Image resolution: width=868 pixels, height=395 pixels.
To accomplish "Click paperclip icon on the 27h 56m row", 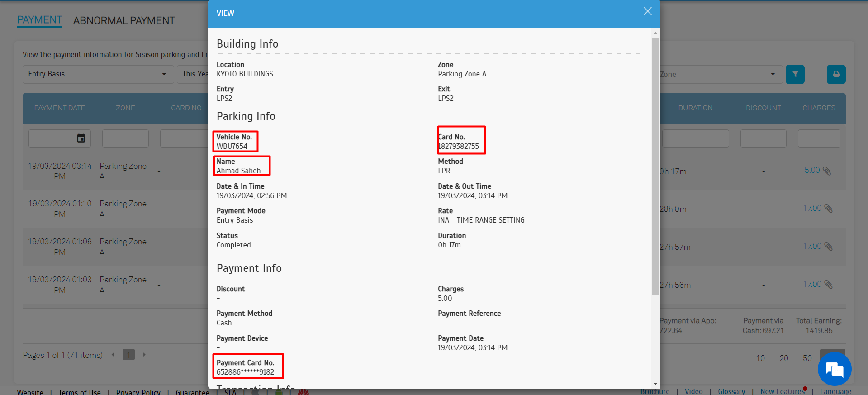I will (x=828, y=285).
